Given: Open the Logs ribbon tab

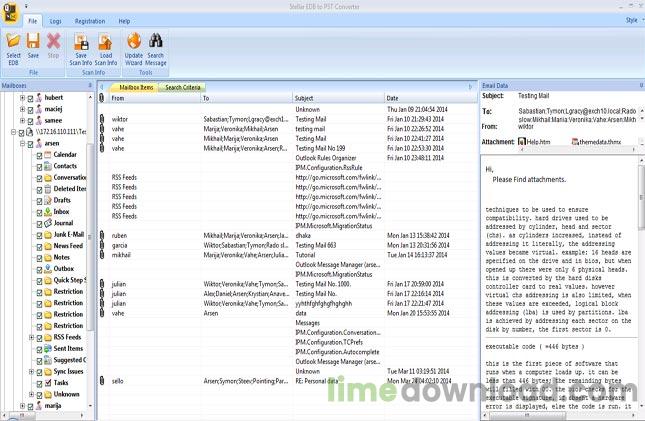Looking at the screenshot, I should 56,21.
